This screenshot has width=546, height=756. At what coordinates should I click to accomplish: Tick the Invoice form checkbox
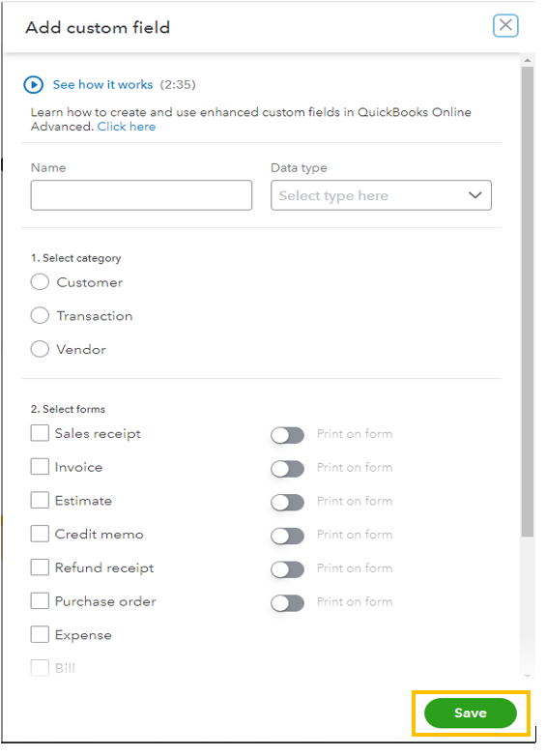click(x=40, y=467)
